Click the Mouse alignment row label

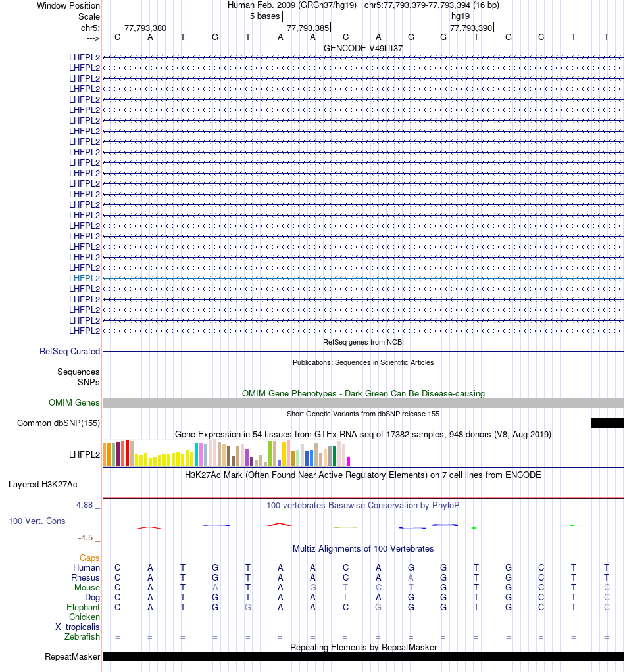87,588
